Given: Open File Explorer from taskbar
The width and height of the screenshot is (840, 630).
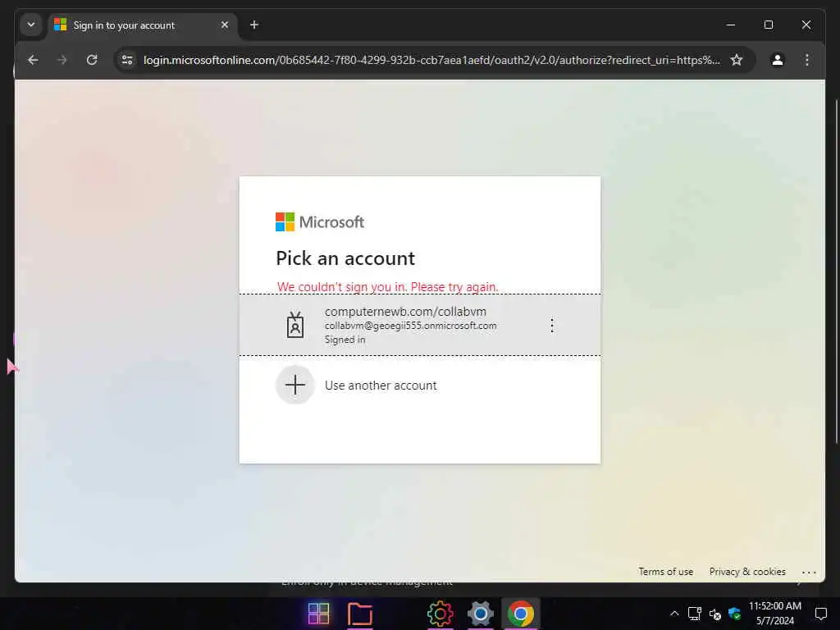Looking at the screenshot, I should point(359,614).
